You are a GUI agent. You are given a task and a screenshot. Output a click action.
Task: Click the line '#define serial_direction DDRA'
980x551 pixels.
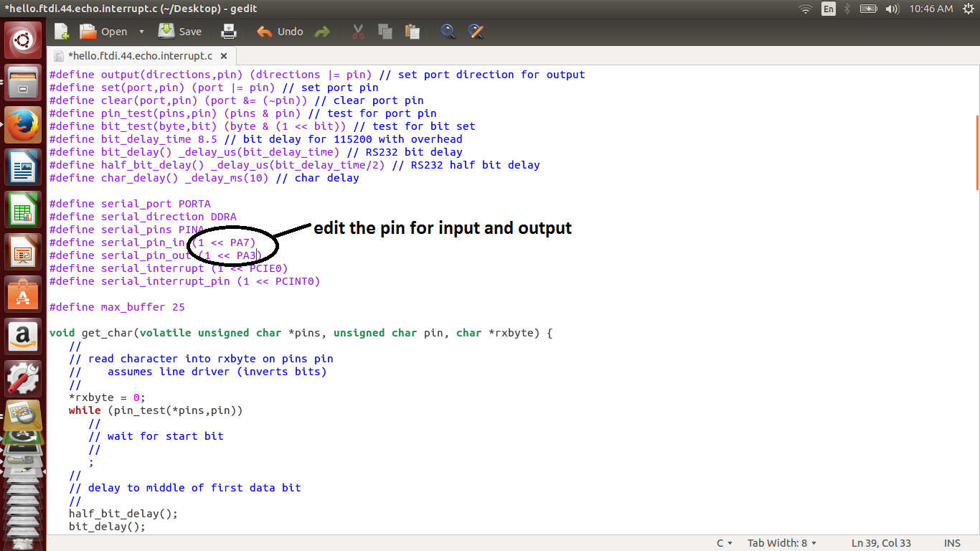tap(143, 217)
